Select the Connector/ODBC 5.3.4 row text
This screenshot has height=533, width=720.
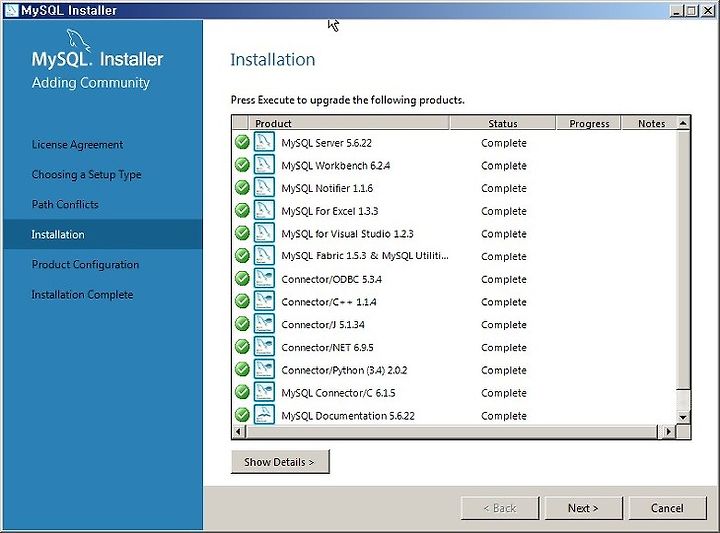click(331, 279)
